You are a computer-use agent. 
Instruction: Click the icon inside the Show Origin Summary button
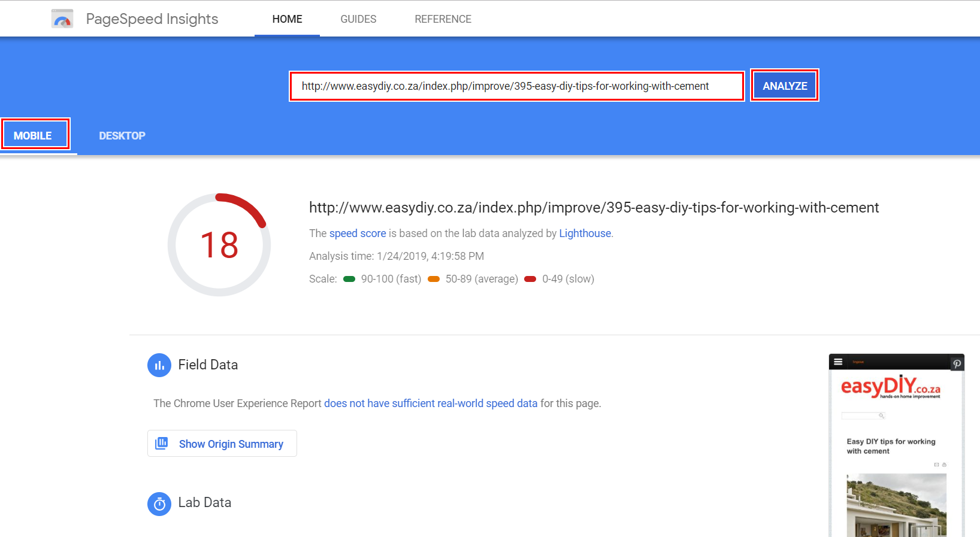162,444
